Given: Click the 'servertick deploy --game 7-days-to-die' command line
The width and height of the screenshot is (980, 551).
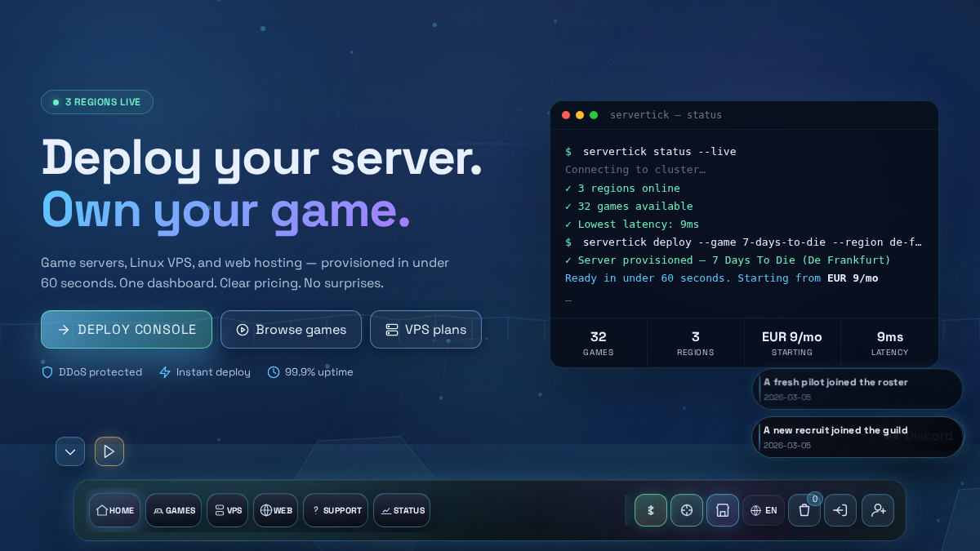Looking at the screenshot, I should [743, 242].
